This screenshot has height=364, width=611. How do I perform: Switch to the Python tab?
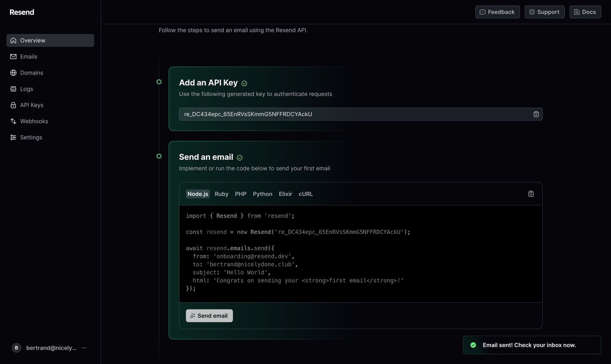coord(262,194)
